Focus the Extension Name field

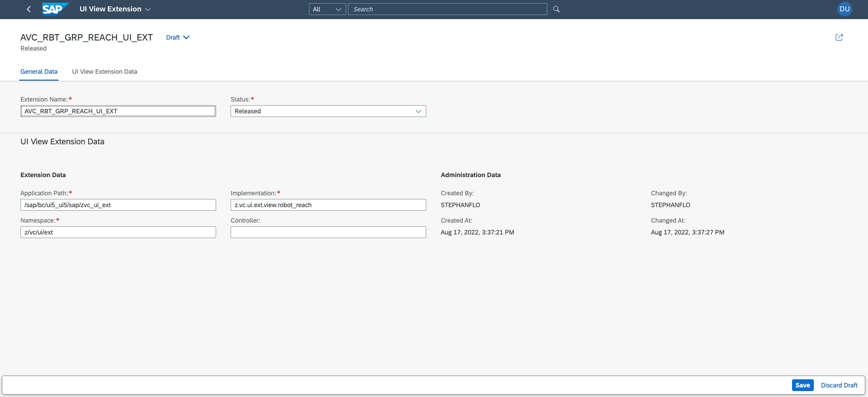point(118,111)
